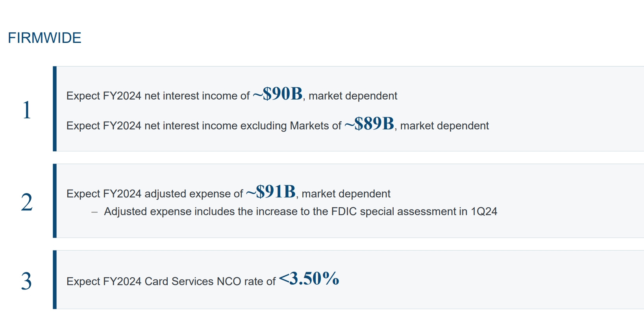Click "market dependent" after the ~$91B figure
The height and width of the screenshot is (328, 644).
pos(346,194)
